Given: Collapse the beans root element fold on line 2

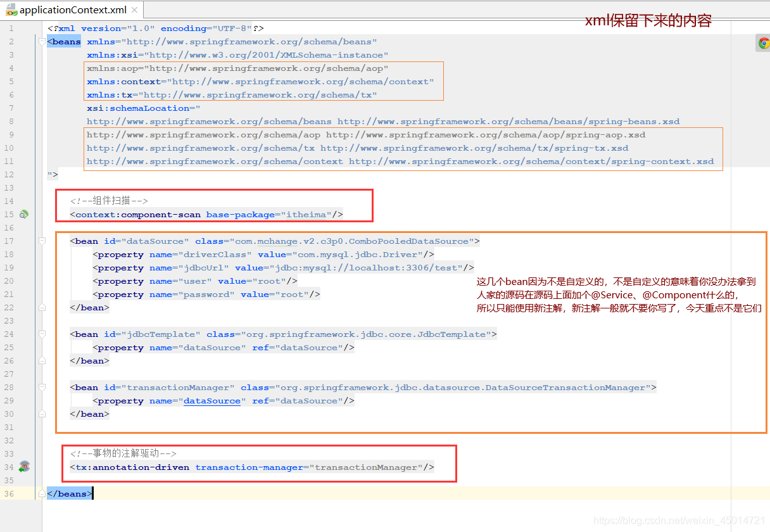Looking at the screenshot, I should (x=42, y=42).
